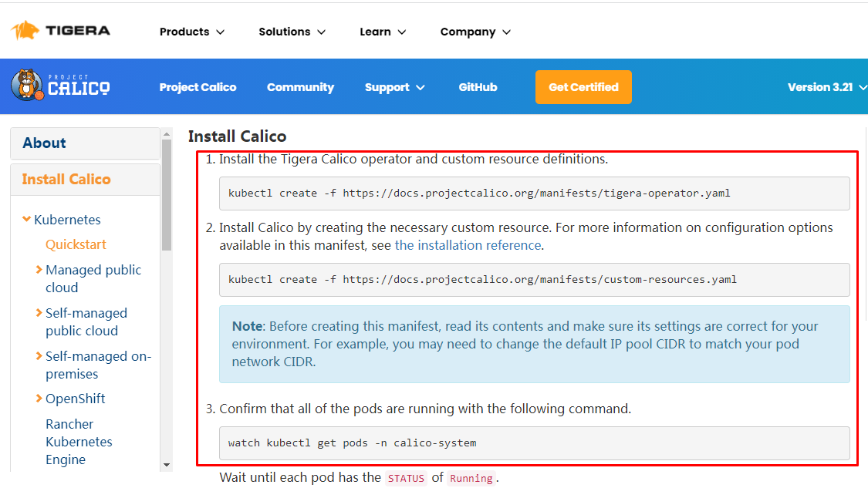This screenshot has width=868, height=488.
Task: Click the Running code label
Action: pos(471,478)
